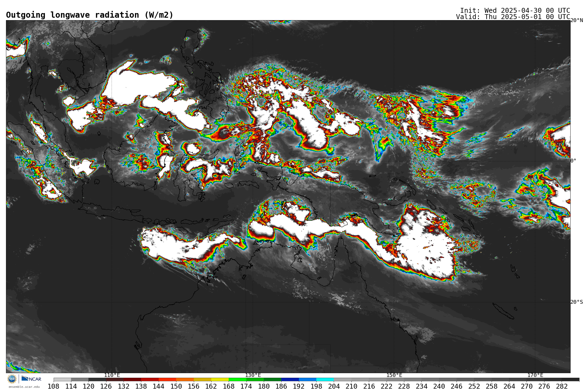Viewport: 588px width, 390px height.
Task: Click the dark maroon 132 colorbar swatch
Action: (132, 379)
